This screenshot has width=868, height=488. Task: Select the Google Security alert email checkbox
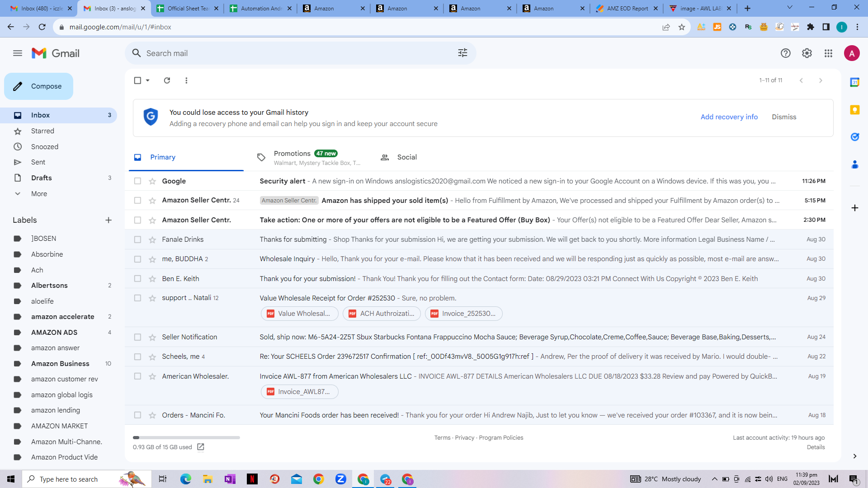[x=137, y=181]
